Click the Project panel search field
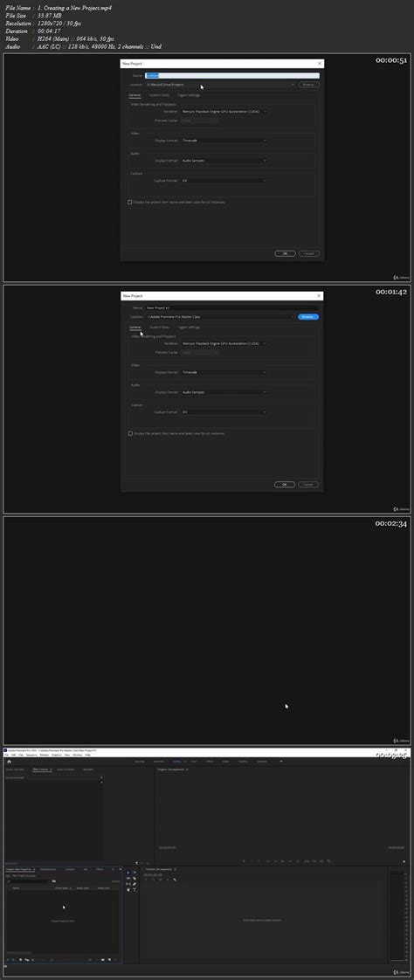 point(28,881)
